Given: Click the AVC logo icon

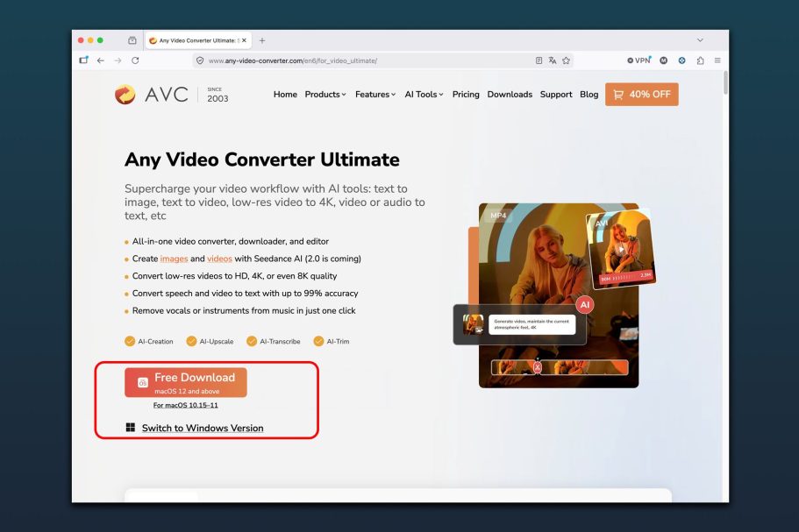Looking at the screenshot, I should [125, 94].
